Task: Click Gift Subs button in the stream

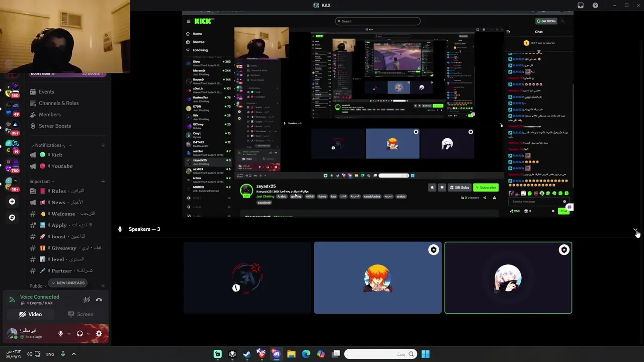Action: pos(459,188)
